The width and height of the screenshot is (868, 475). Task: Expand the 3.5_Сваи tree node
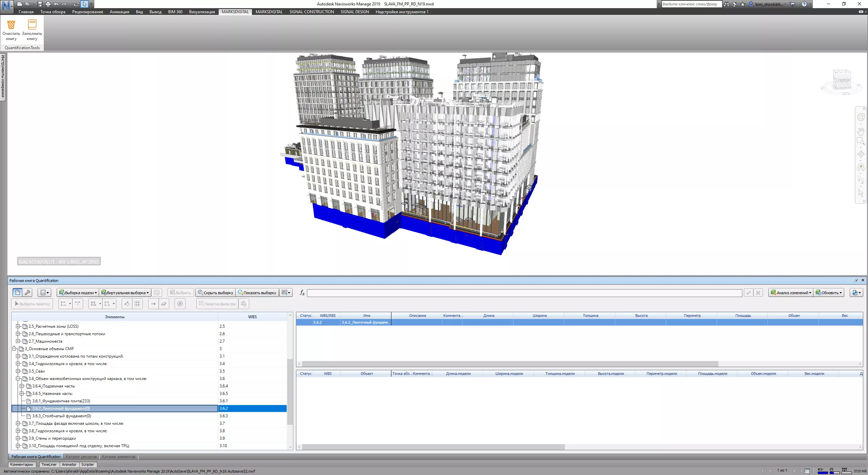[x=18, y=371]
